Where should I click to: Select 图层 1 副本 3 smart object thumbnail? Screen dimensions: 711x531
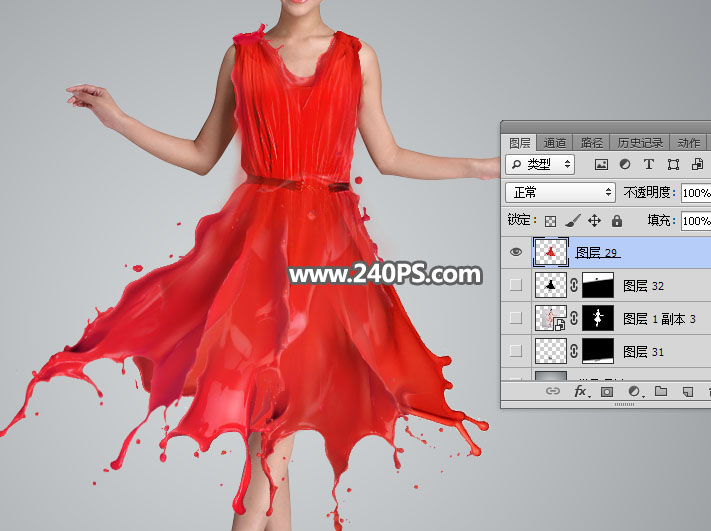pos(551,318)
